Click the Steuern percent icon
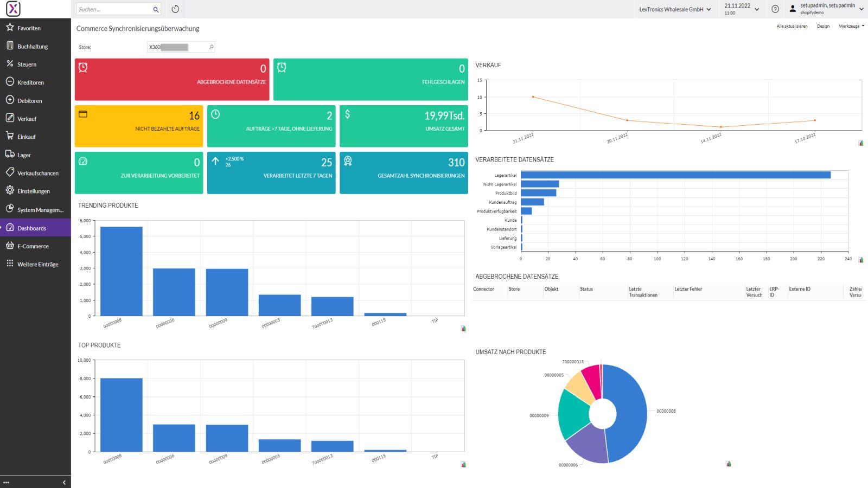Viewport: 868px width, 488px height. coord(9,64)
